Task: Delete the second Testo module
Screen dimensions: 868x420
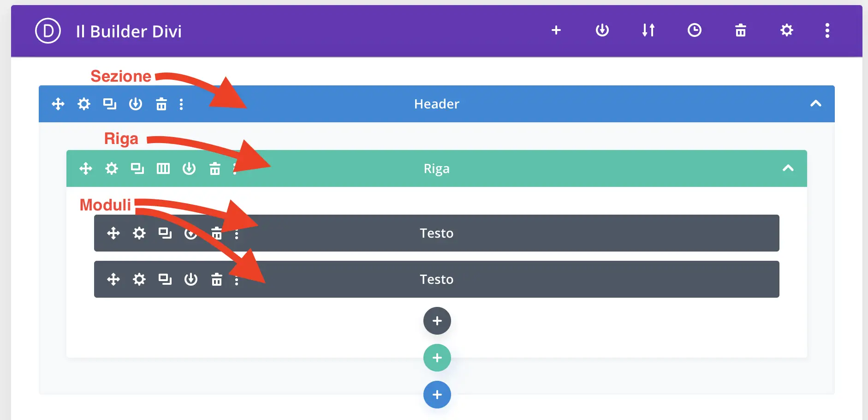Action: [217, 279]
